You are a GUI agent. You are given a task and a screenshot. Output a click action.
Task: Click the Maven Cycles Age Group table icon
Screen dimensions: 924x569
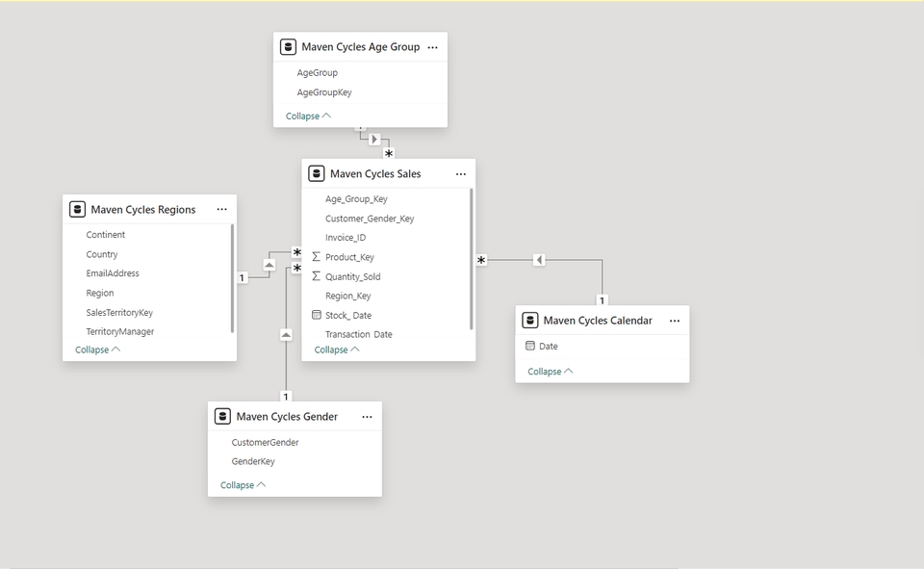[x=288, y=47]
